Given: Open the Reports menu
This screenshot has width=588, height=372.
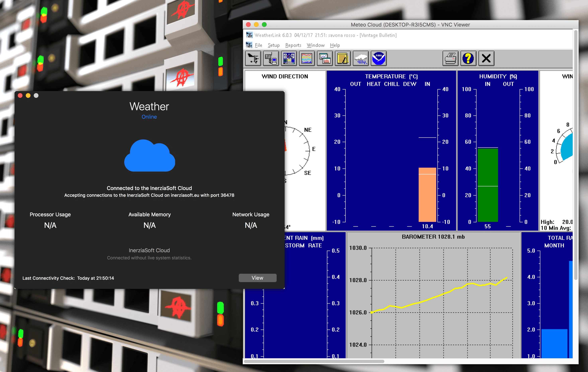Looking at the screenshot, I should (x=293, y=45).
